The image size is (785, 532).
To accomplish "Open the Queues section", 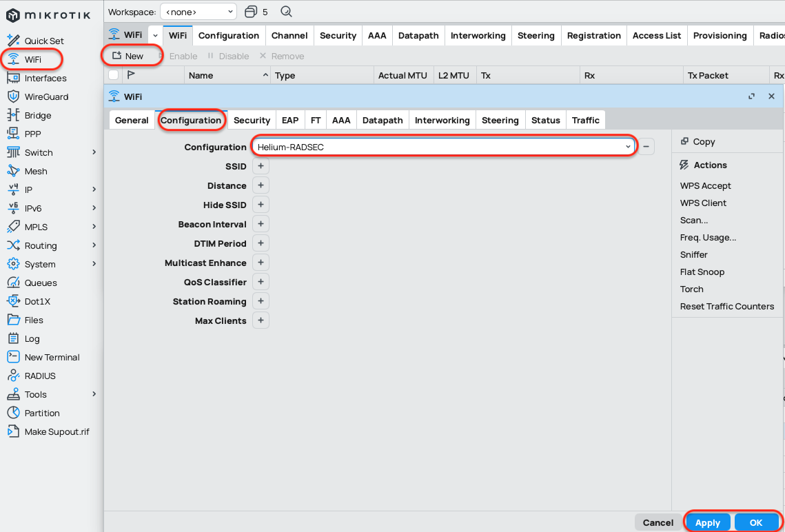I will tap(41, 283).
